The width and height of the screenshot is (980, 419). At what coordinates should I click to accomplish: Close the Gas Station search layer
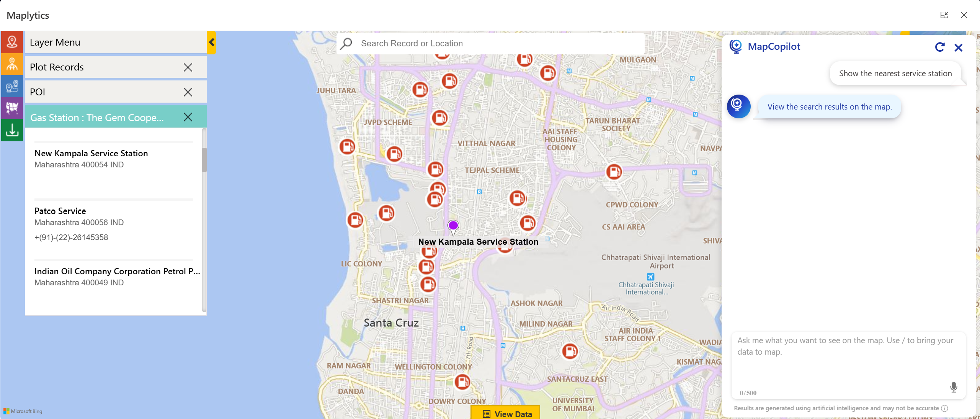click(x=188, y=117)
